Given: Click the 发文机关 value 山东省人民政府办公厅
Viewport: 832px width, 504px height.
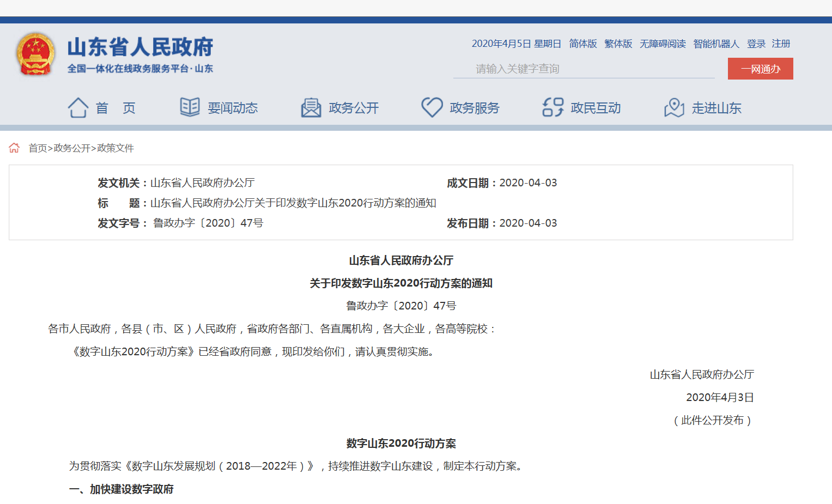Looking at the screenshot, I should (x=203, y=183).
